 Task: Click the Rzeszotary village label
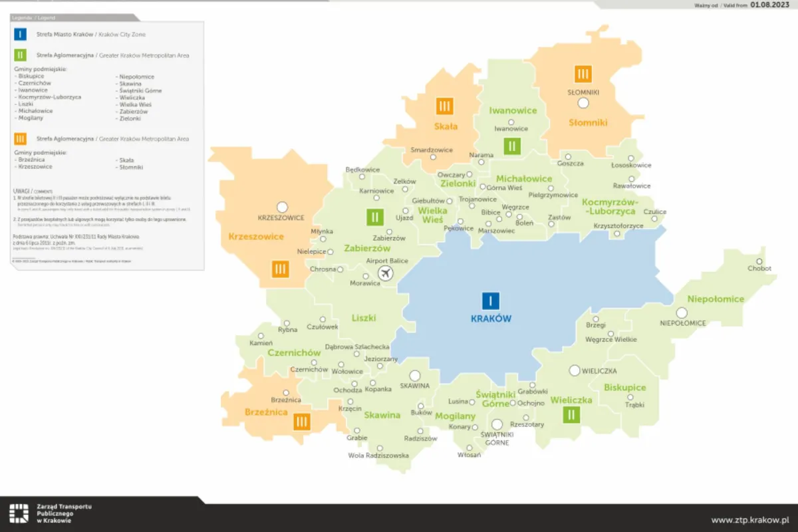527,424
